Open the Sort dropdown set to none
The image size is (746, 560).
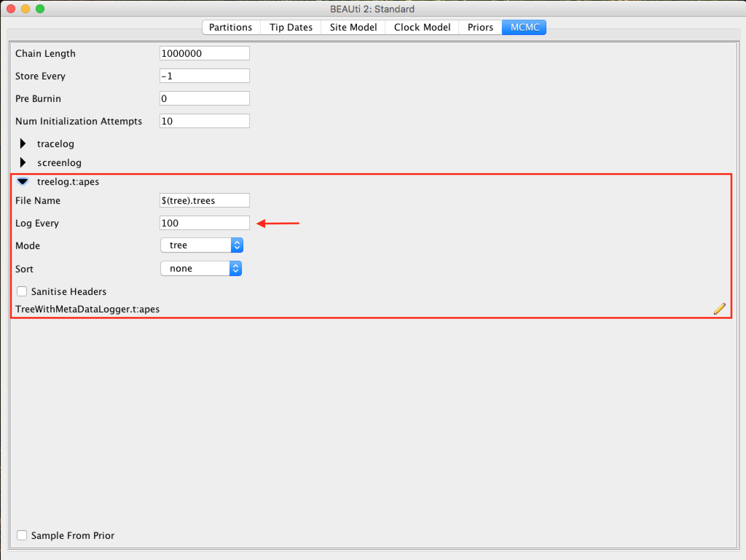(x=201, y=268)
